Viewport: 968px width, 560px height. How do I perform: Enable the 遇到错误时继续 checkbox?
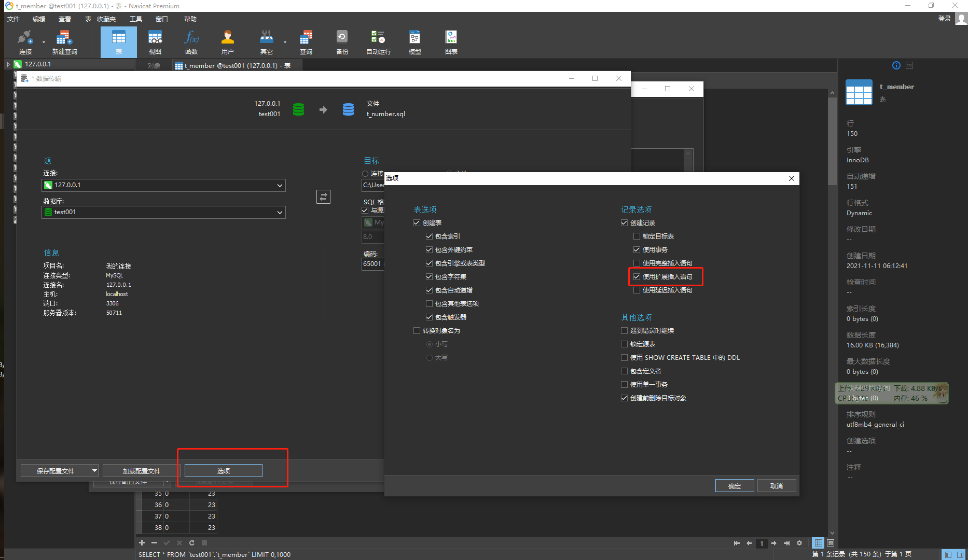click(x=624, y=331)
